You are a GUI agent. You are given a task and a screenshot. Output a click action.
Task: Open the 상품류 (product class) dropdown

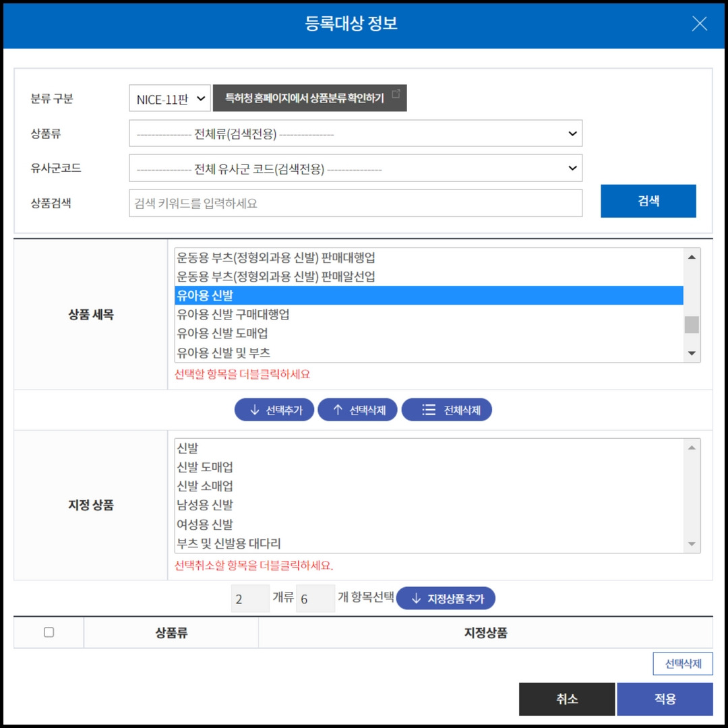click(x=356, y=133)
